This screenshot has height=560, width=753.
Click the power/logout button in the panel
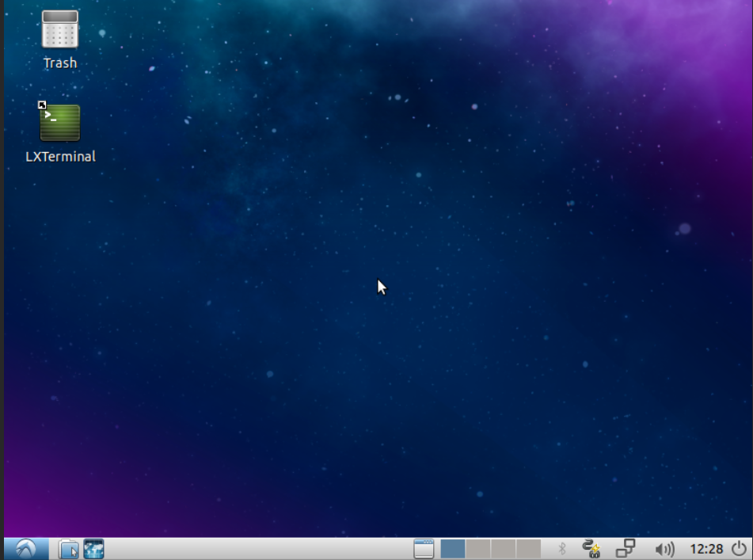(x=739, y=548)
